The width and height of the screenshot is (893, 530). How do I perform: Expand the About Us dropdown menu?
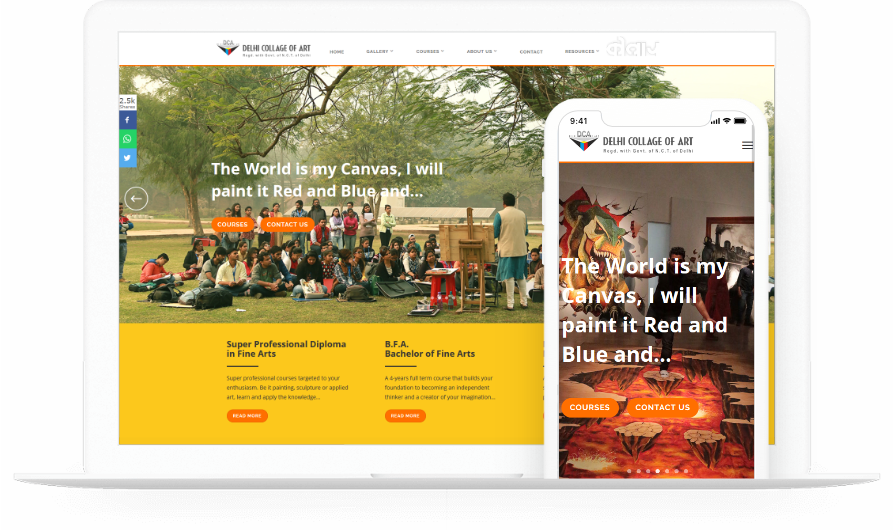481,51
